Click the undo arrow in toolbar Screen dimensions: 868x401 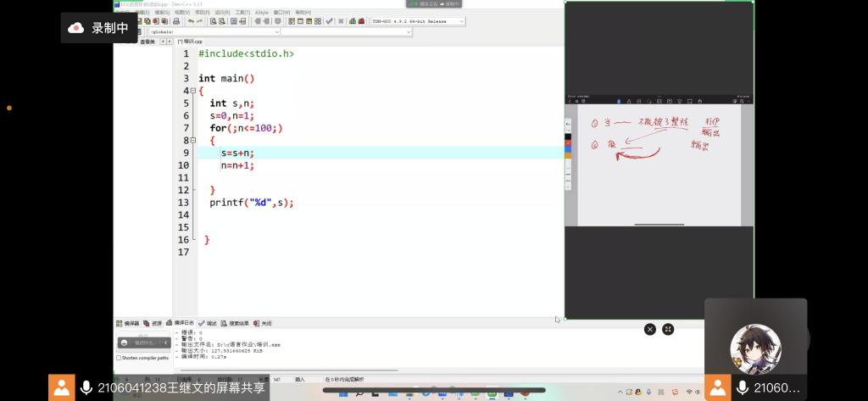click(191, 21)
